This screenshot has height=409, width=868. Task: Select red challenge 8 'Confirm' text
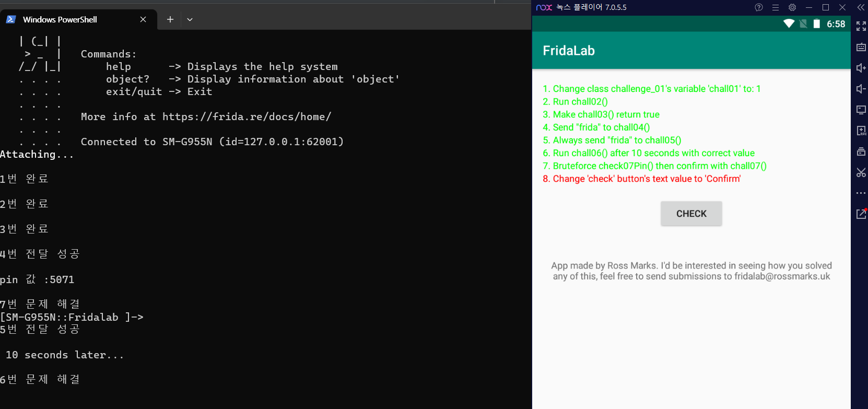[x=642, y=179]
